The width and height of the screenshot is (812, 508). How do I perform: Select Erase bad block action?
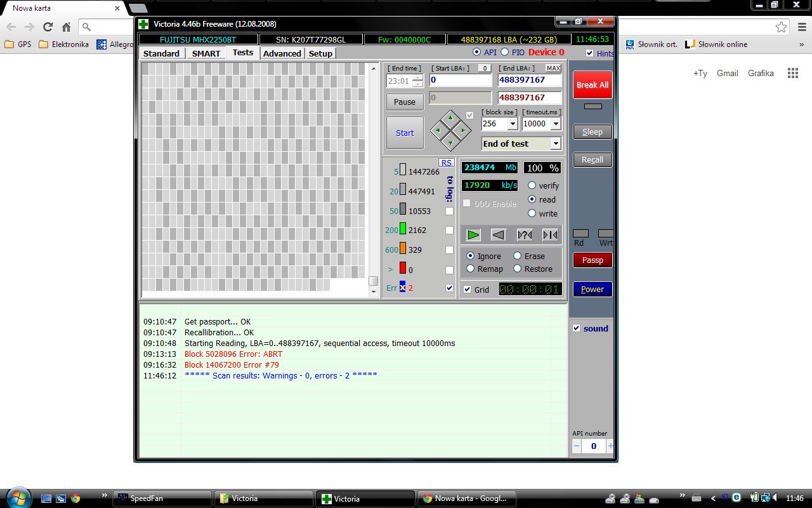tap(517, 256)
